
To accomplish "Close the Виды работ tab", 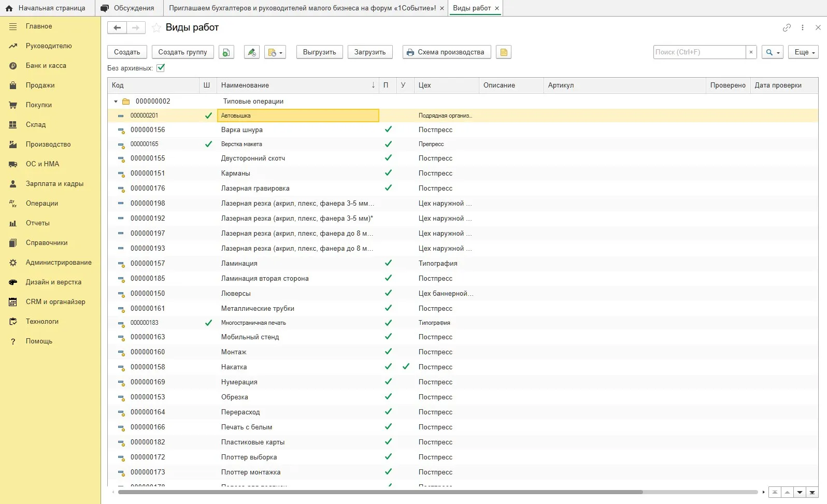I will pyautogui.click(x=497, y=8).
